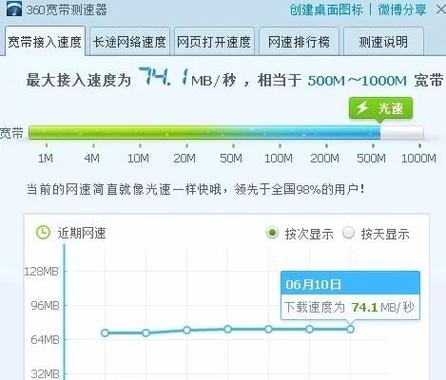Screen dimensions: 446x380
Task: Click the 128MB axis label
Action: click(x=41, y=271)
